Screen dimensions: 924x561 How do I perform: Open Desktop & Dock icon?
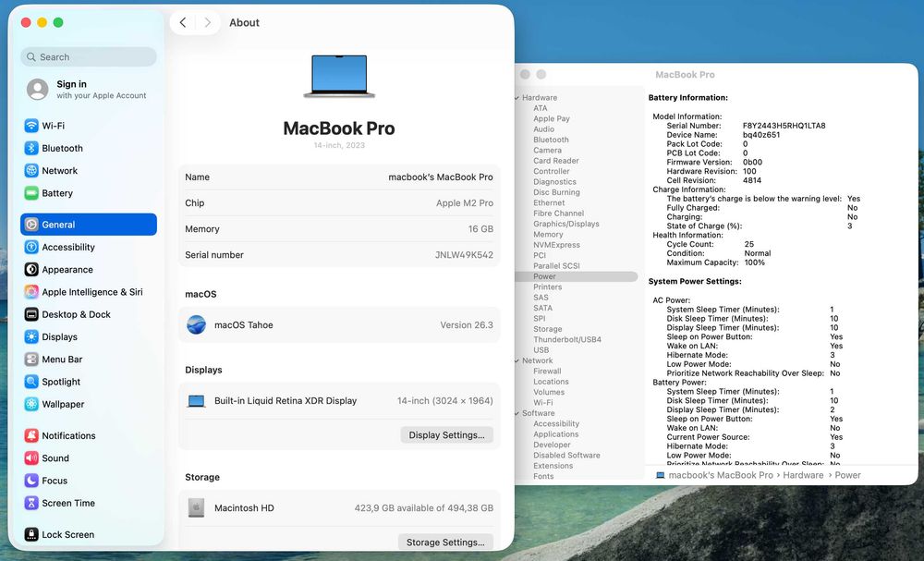pyautogui.click(x=31, y=314)
